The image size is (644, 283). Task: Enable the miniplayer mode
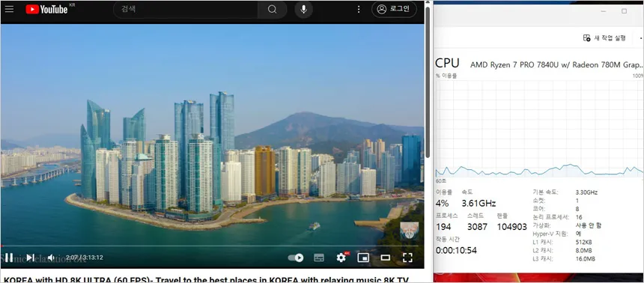click(x=363, y=258)
